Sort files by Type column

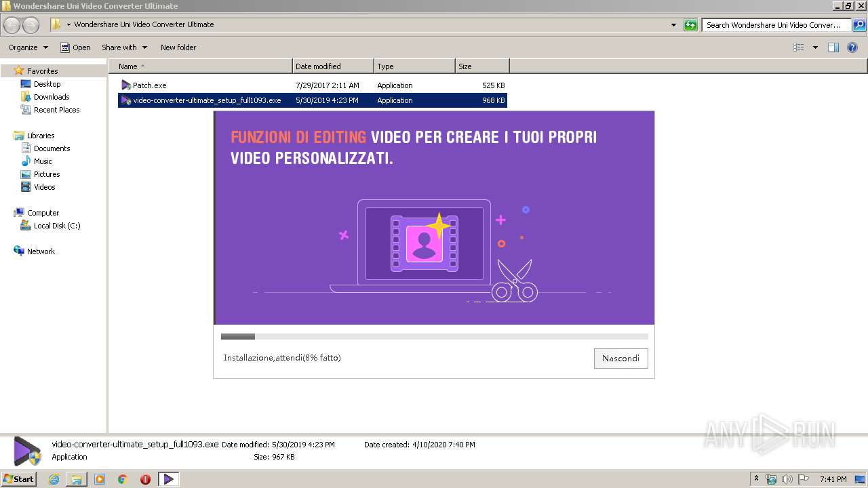[x=414, y=66]
